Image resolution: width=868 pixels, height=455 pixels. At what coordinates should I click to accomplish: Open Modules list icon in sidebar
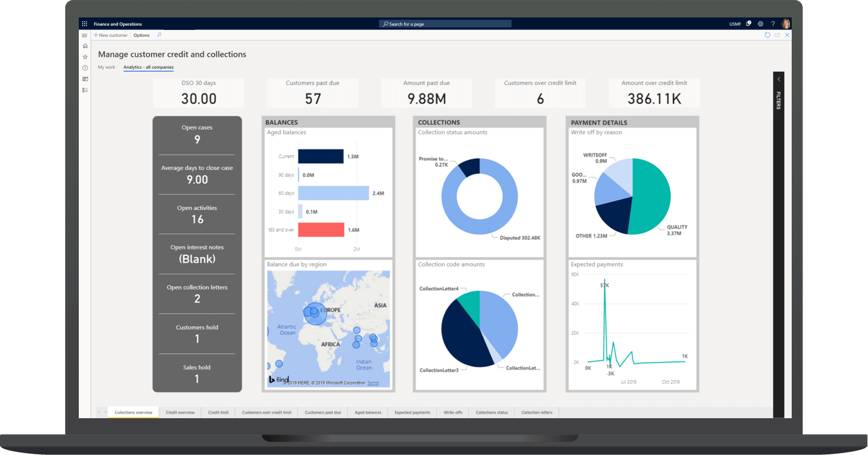coord(85,90)
